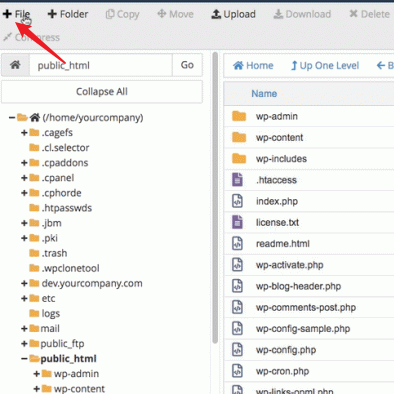The image size is (394, 394).
Task: Select public_html in the tree
Action: tap(68, 359)
